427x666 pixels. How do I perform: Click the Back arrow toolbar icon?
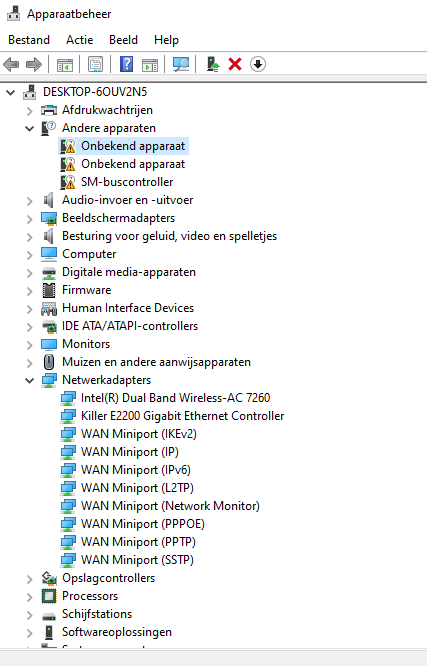pos(11,65)
